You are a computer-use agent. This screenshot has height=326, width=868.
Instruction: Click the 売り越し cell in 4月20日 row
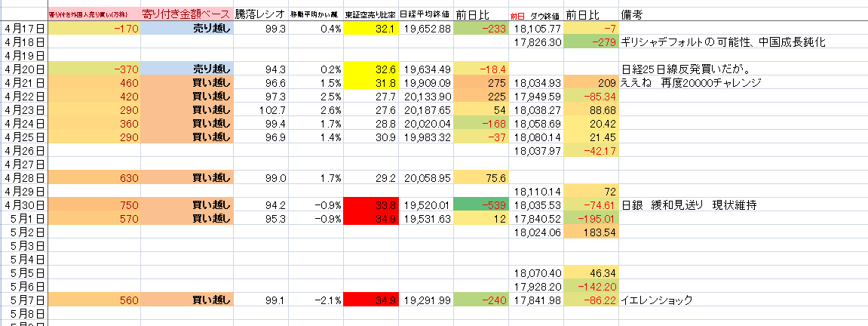point(186,69)
